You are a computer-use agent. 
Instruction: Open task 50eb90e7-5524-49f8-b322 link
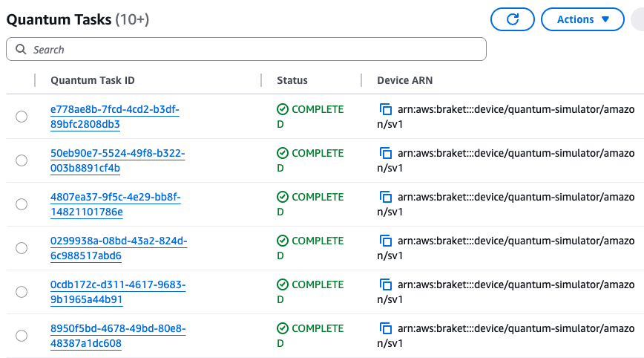(117, 160)
